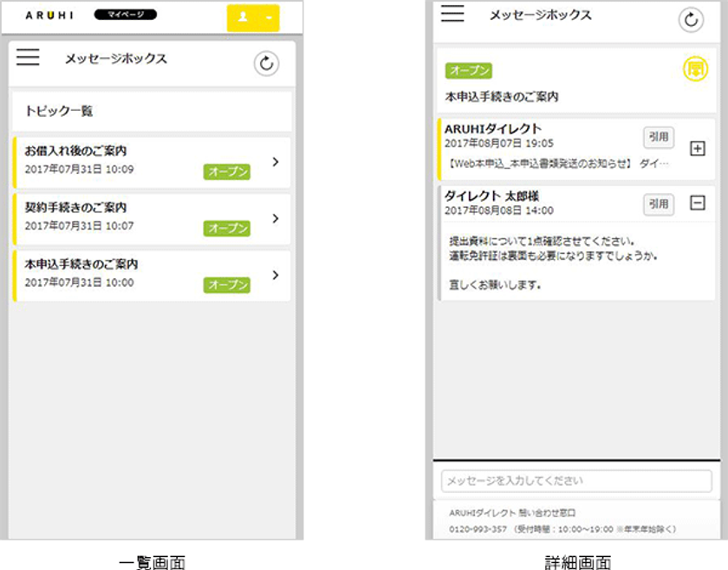This screenshot has width=728, height=570.
Task: Expand the ARUHIダイレクト message with plus icon
Action: point(698,149)
